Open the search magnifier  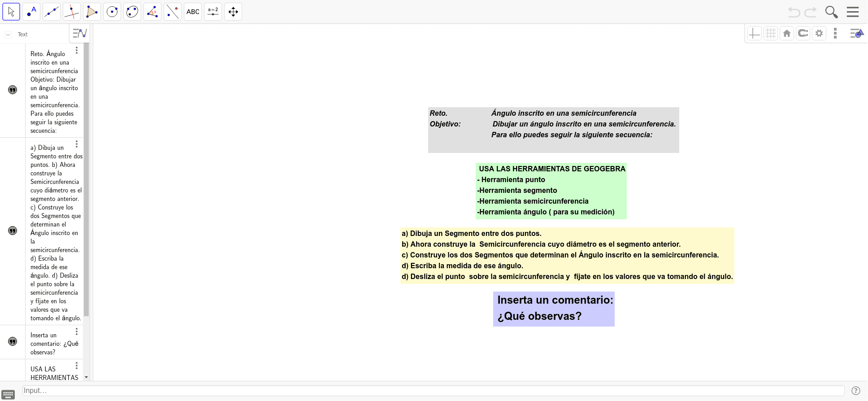(x=831, y=12)
